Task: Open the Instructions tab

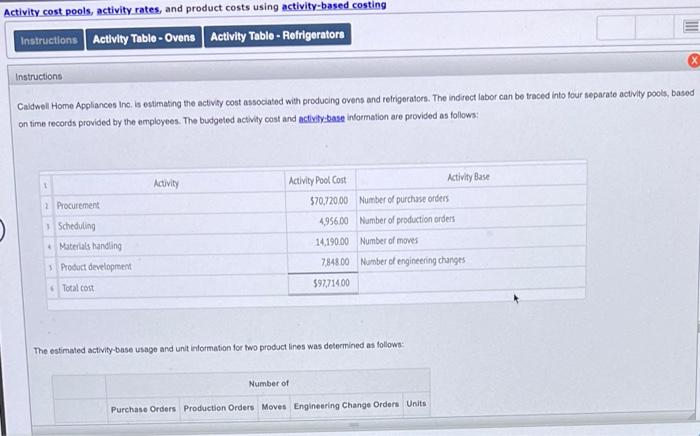Action: coord(49,40)
